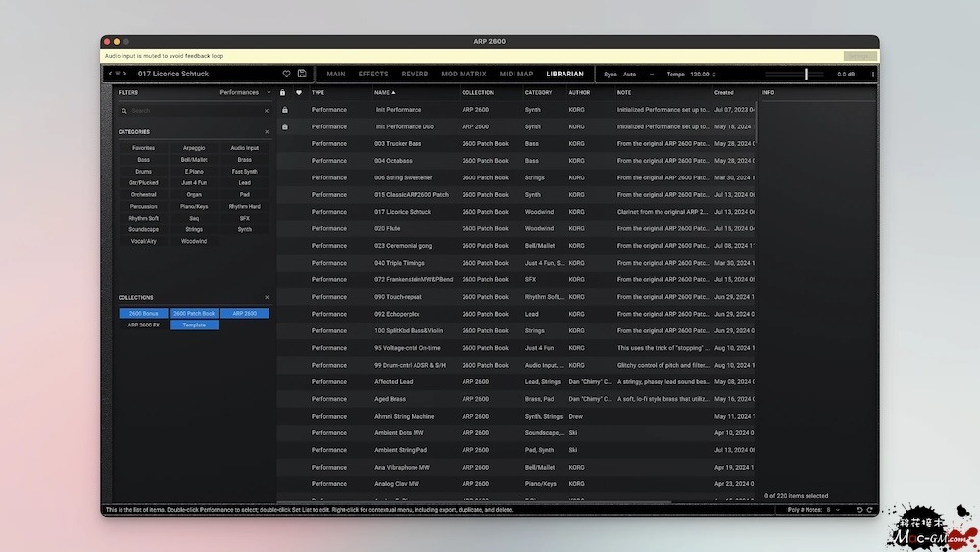Toggle the Woodwind category filter
Screen dimensions: 980x552
(194, 241)
